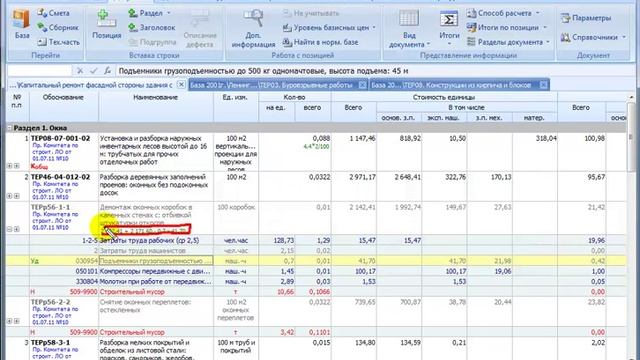Open the База ribbon button
This screenshot has height=360, width=640.
tap(22, 24)
